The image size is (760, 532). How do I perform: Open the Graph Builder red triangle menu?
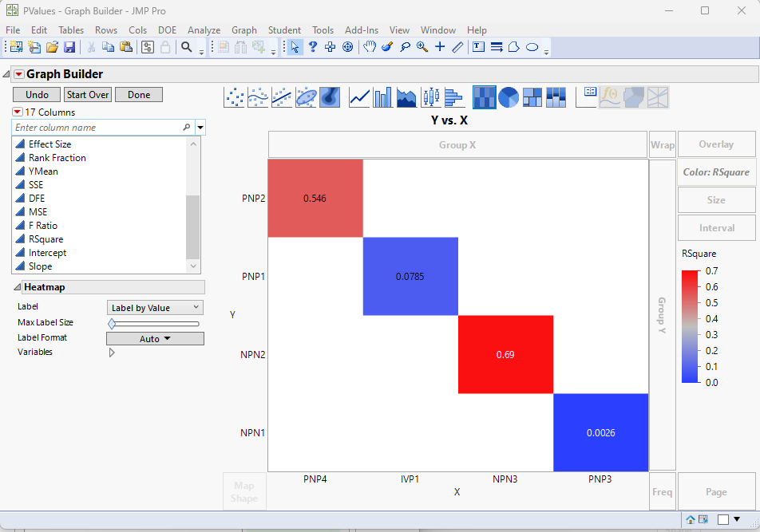pos(19,74)
